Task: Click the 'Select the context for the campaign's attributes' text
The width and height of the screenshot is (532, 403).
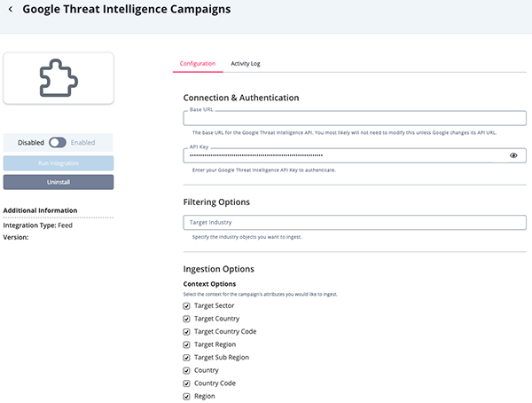Action: (x=260, y=295)
